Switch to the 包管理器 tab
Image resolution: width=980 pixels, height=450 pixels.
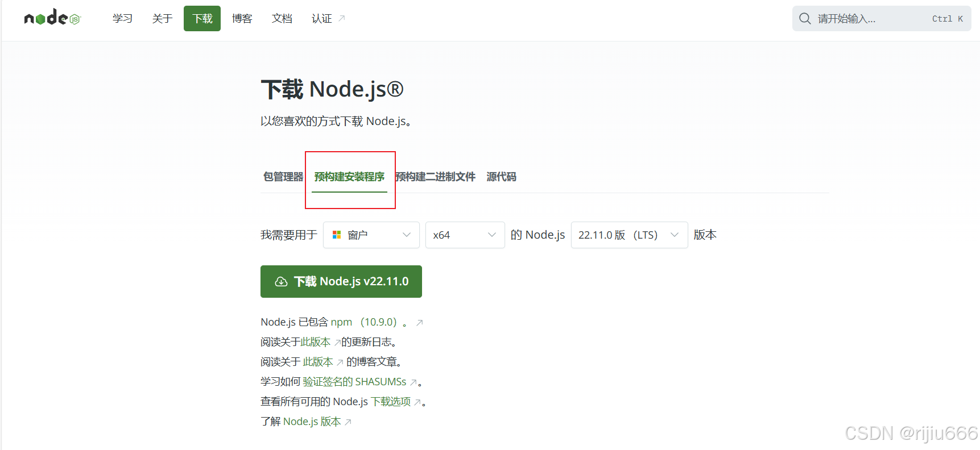(x=283, y=177)
